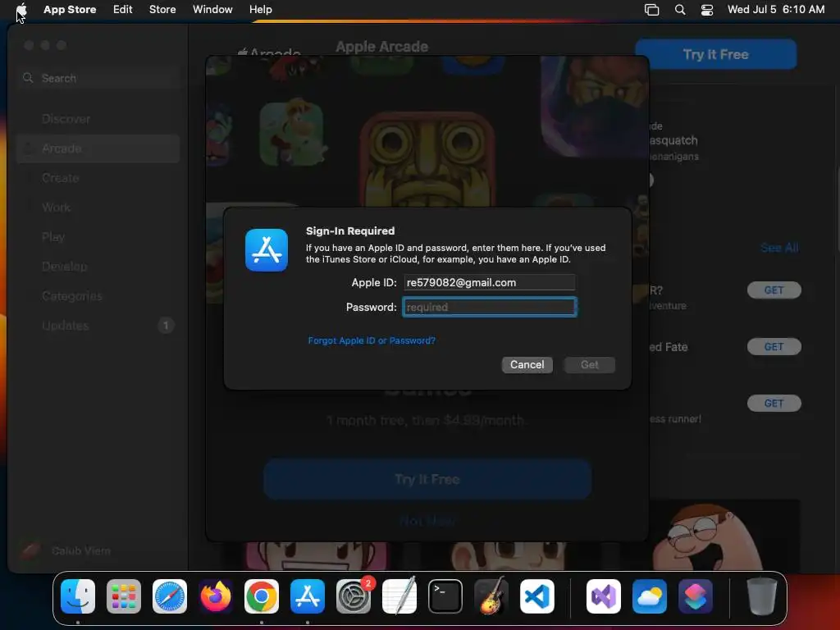Image resolution: width=840 pixels, height=630 pixels.
Task: Select Work in the sidebar
Action: pos(98,208)
